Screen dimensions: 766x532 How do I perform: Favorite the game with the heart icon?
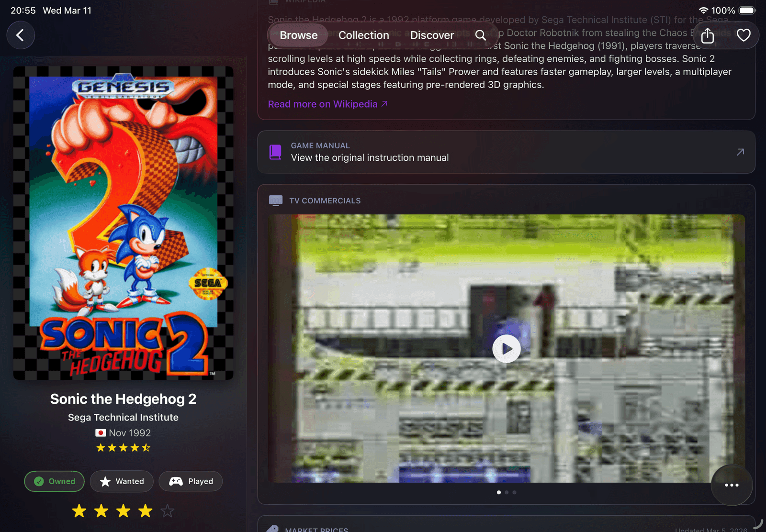(743, 35)
